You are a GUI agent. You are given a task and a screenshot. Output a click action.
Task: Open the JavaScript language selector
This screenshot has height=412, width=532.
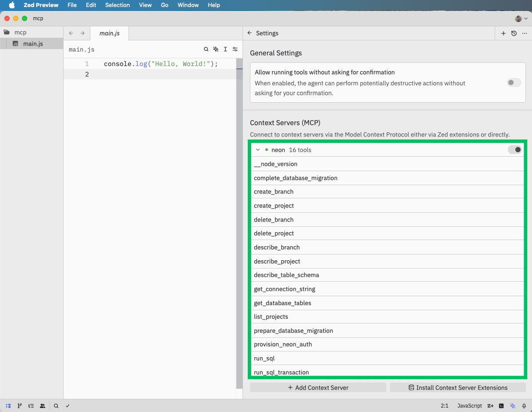469,406
